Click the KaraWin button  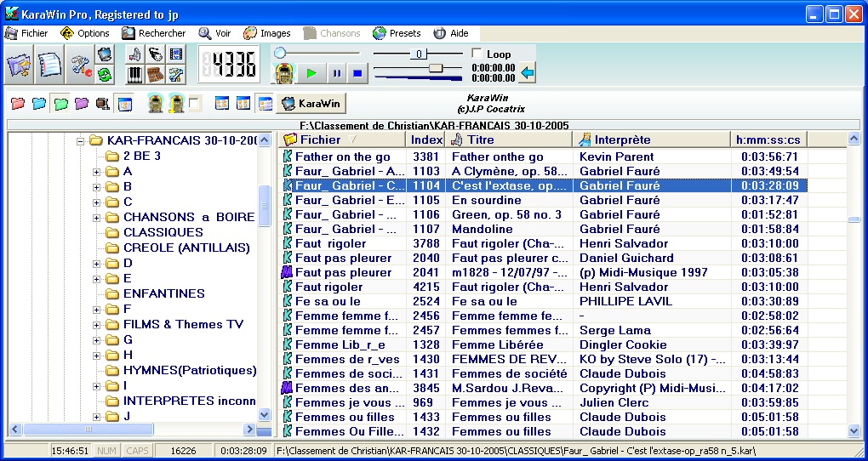point(311,103)
